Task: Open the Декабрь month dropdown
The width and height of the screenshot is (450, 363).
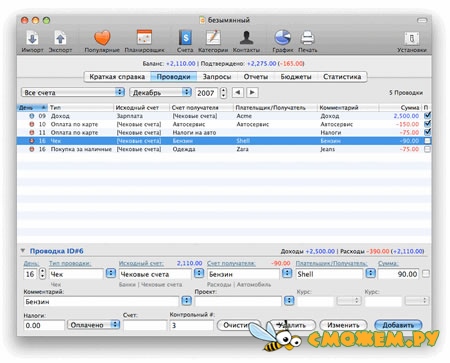Action: 160,92
